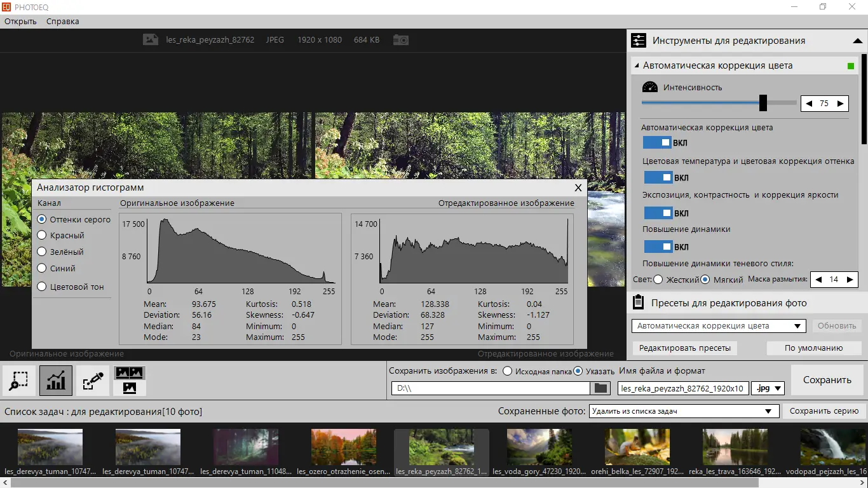Increase the Маска размытия value
This screenshot has width=868, height=488.
pyautogui.click(x=850, y=280)
